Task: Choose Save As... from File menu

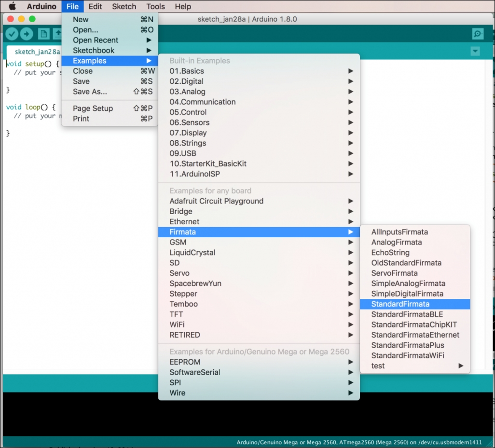Action: 90,92
